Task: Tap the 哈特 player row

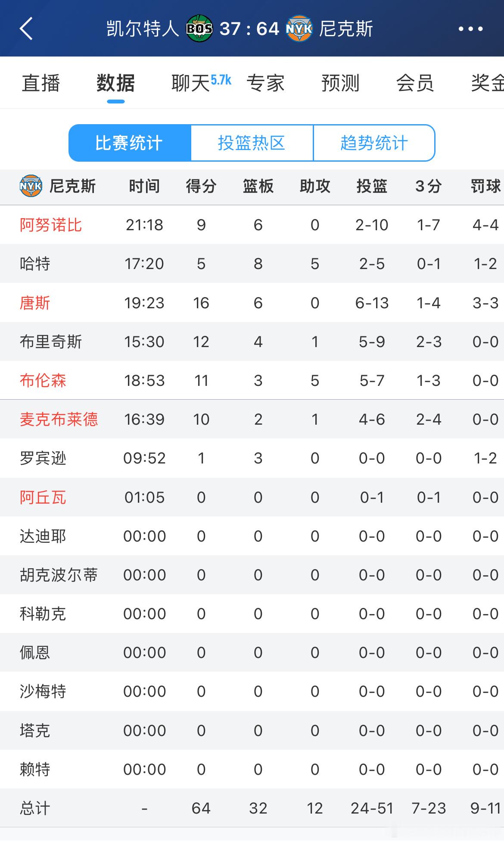Action: [252, 263]
